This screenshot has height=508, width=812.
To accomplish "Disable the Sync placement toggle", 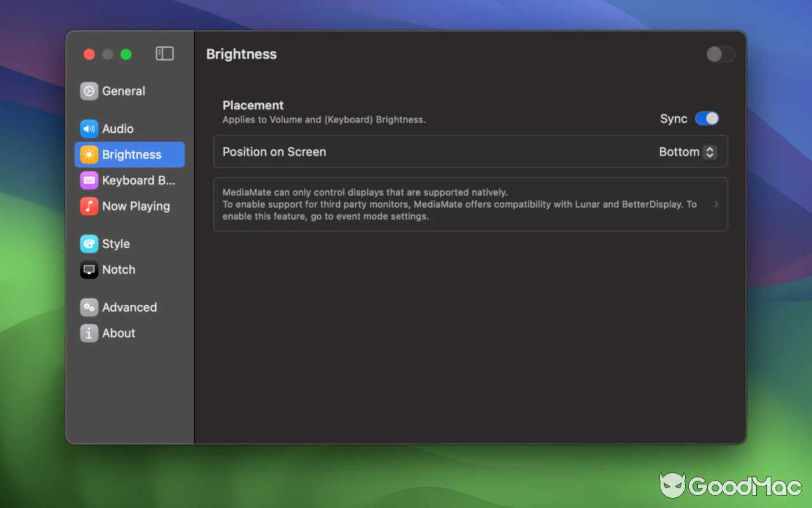I will pyautogui.click(x=707, y=118).
